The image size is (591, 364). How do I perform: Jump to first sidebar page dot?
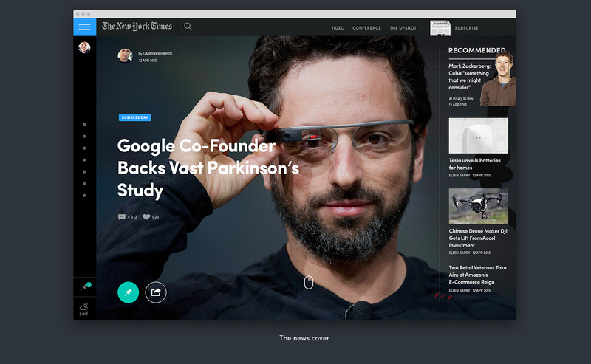pos(84,124)
